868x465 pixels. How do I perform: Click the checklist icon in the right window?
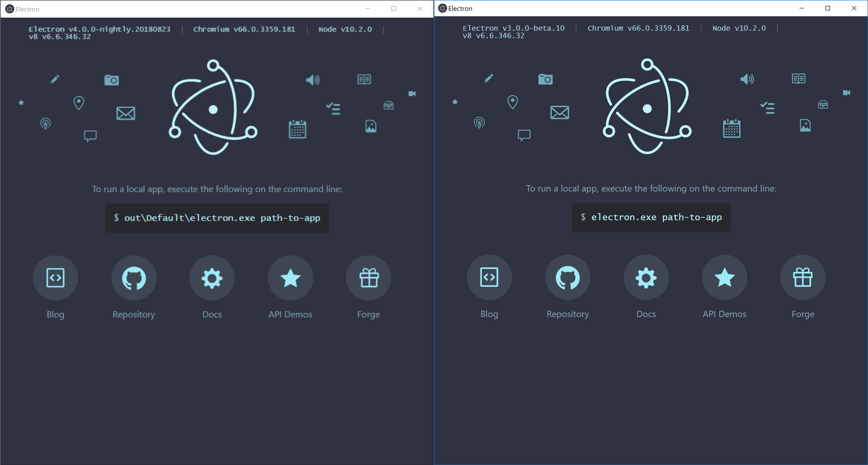767,108
